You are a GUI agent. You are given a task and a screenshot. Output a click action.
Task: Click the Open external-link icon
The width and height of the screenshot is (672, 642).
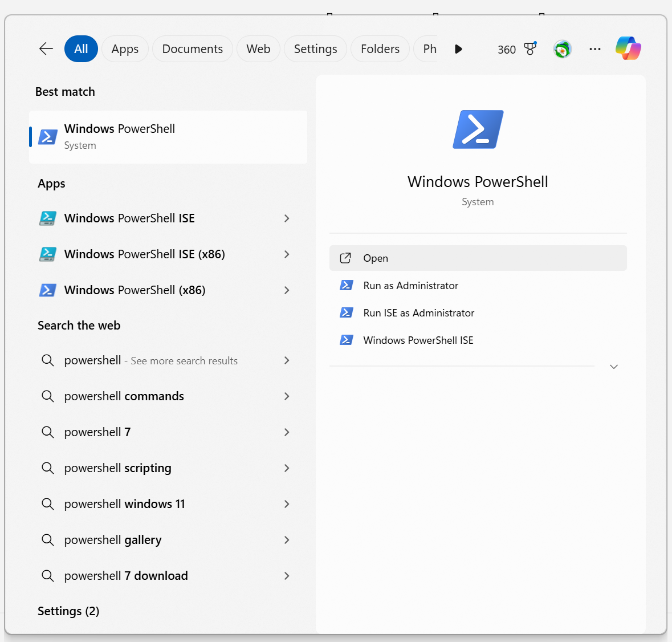coord(345,258)
